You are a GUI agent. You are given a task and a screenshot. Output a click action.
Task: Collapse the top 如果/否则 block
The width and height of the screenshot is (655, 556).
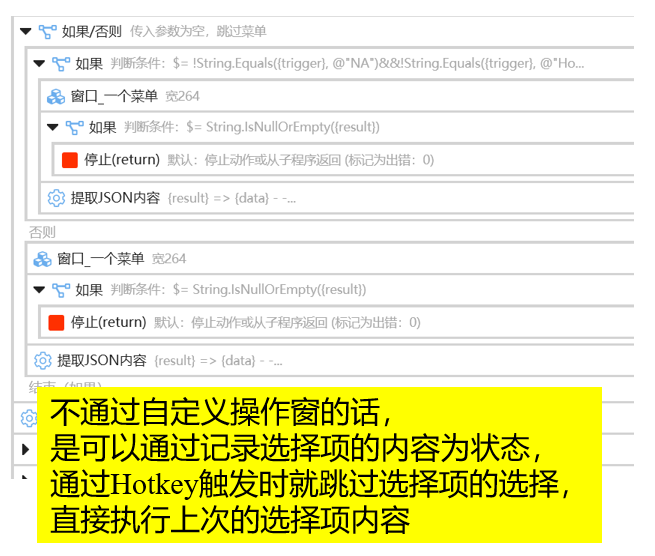click(25, 31)
